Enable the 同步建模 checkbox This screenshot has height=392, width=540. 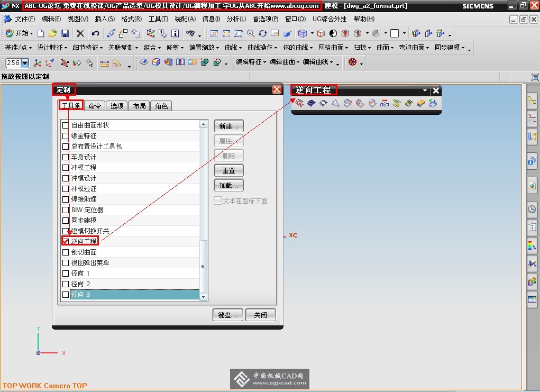(x=66, y=221)
